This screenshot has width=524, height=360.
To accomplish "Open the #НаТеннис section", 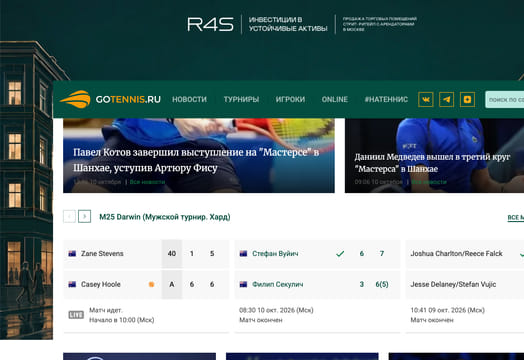I will pyautogui.click(x=386, y=100).
